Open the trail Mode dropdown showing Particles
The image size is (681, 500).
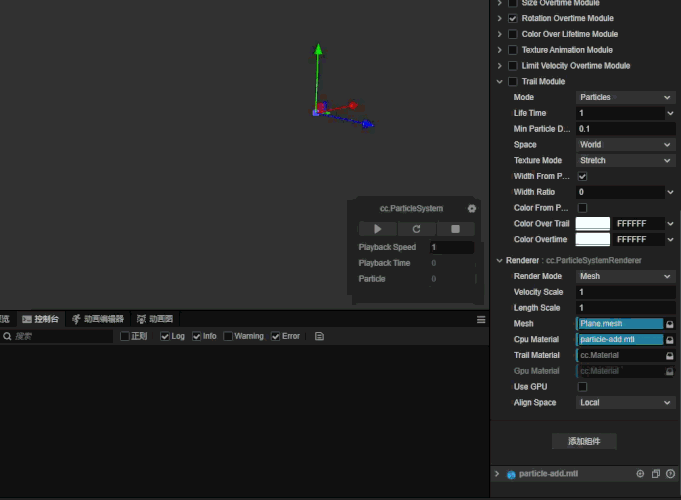(x=625, y=97)
